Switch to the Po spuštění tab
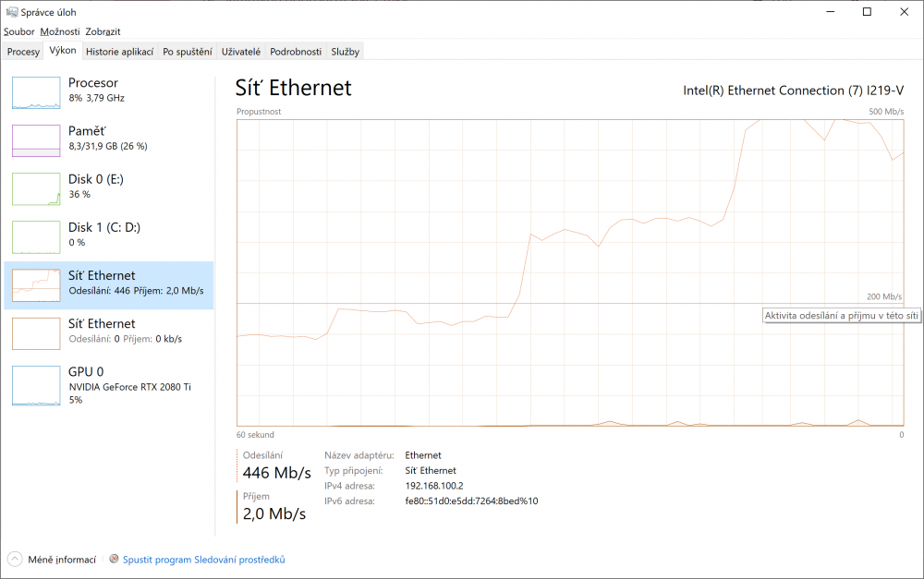This screenshot has width=924, height=579. point(188,52)
